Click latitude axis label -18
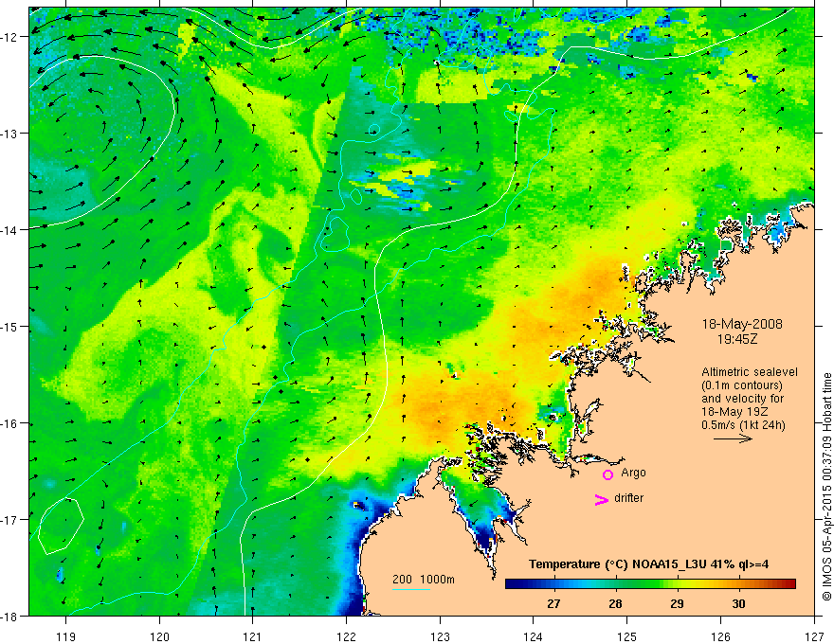 point(10,617)
